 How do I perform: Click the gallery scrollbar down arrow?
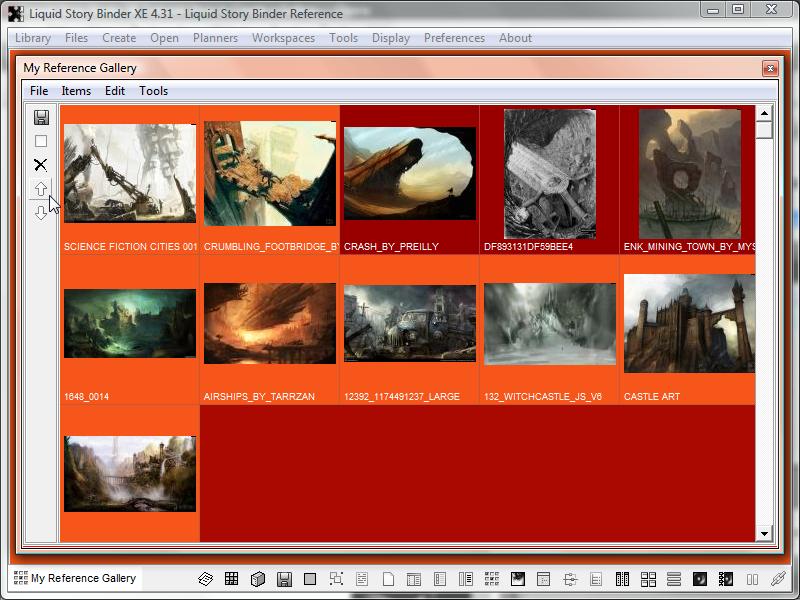click(765, 534)
